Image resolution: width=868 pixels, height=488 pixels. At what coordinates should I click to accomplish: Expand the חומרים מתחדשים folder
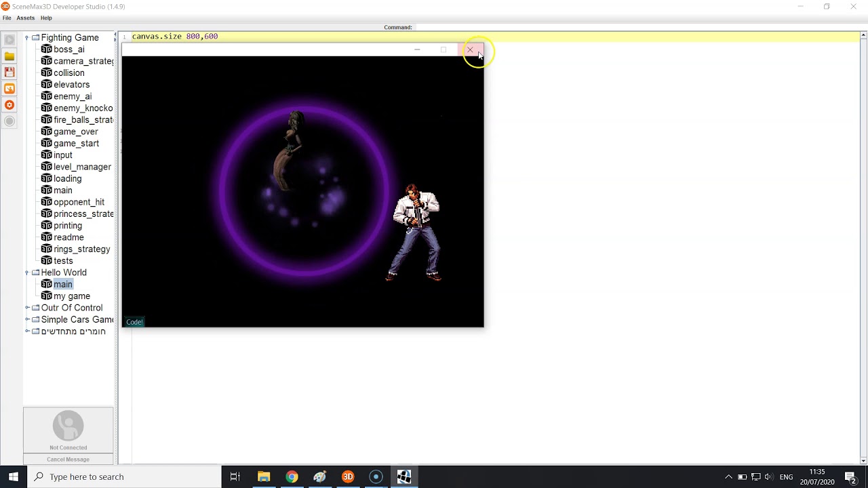[27, 331]
